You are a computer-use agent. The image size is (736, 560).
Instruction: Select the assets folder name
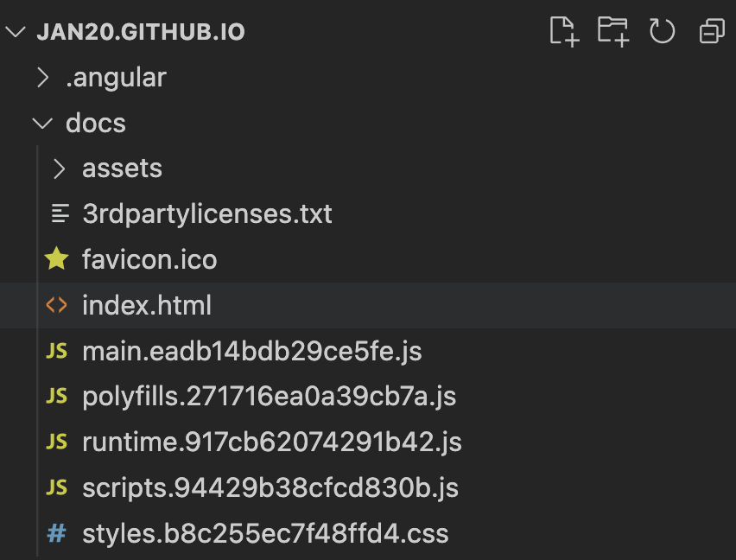click(122, 169)
